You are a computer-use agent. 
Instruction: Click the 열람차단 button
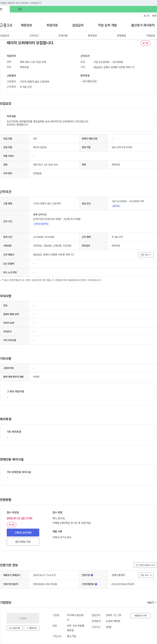31,628
